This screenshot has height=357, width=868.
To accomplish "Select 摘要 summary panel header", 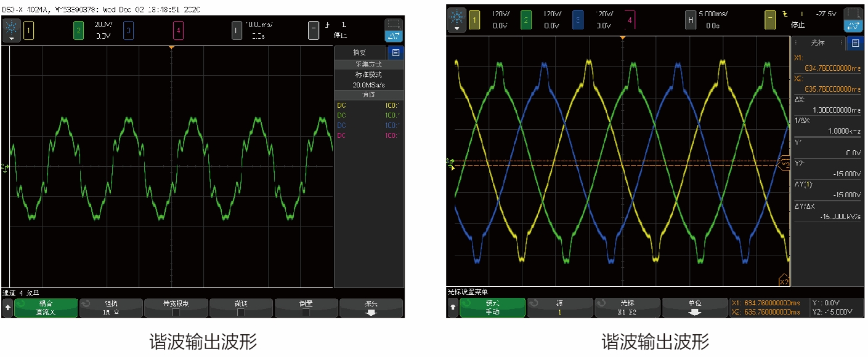I will point(360,53).
